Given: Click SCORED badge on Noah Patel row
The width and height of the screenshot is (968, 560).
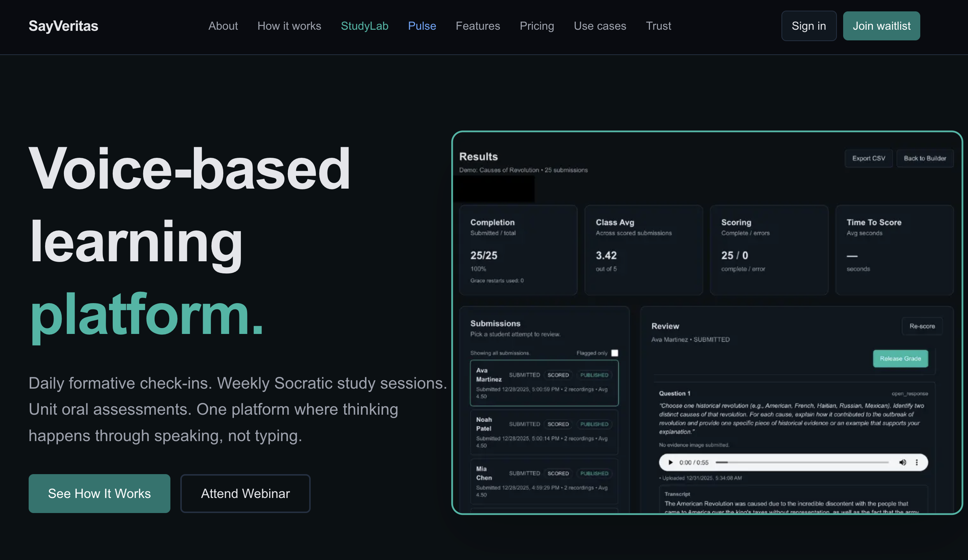Looking at the screenshot, I should [x=558, y=424].
